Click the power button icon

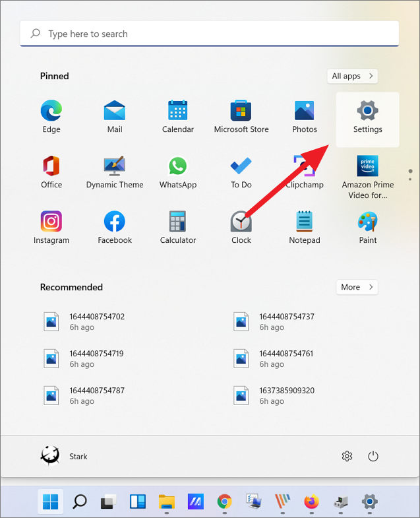tap(373, 456)
